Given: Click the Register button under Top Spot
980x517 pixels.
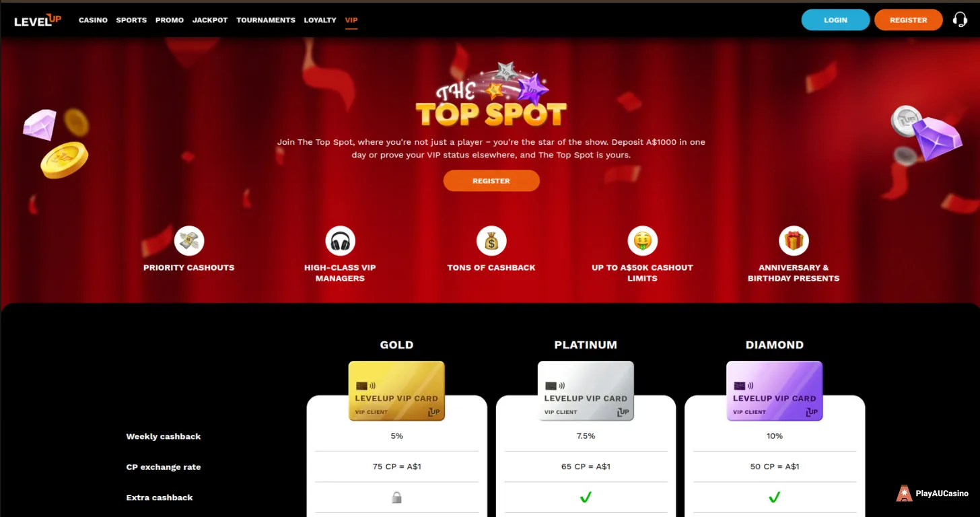Looking at the screenshot, I should click(491, 181).
